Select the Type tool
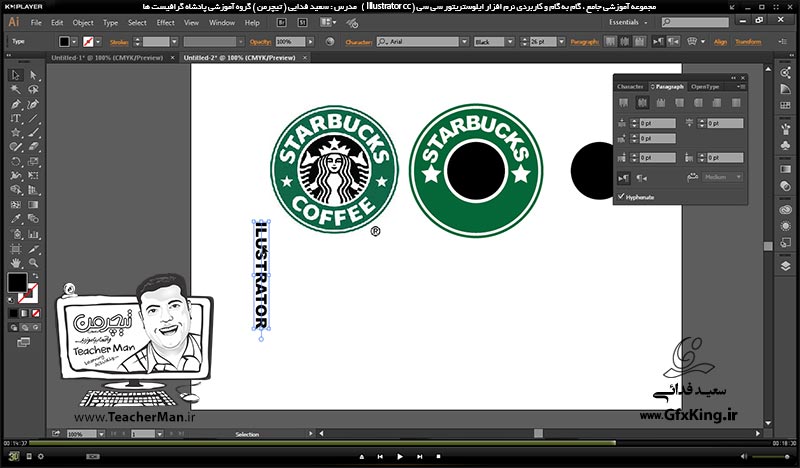Screen dimensions: 800x468 (16, 118)
